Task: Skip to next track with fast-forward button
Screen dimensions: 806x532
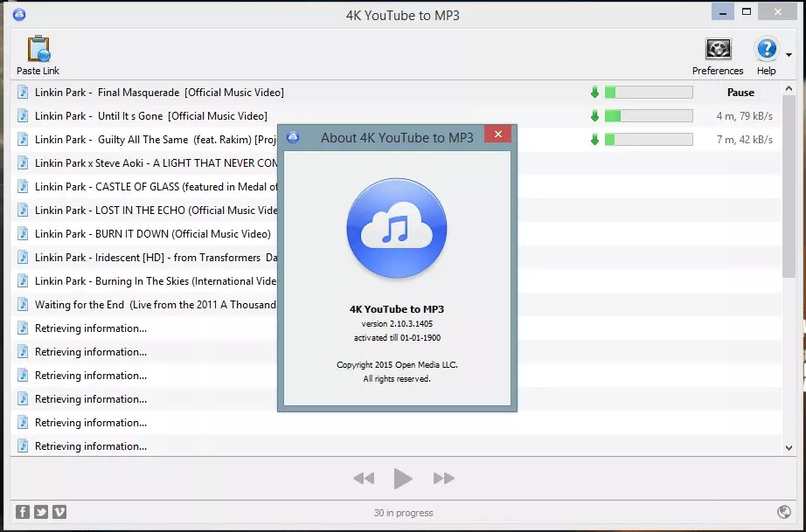Action: pos(443,479)
